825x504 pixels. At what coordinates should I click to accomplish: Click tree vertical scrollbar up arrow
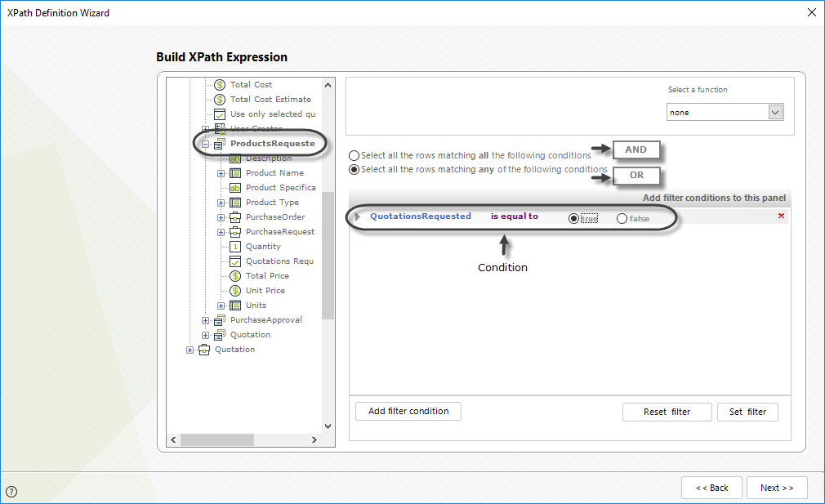328,85
